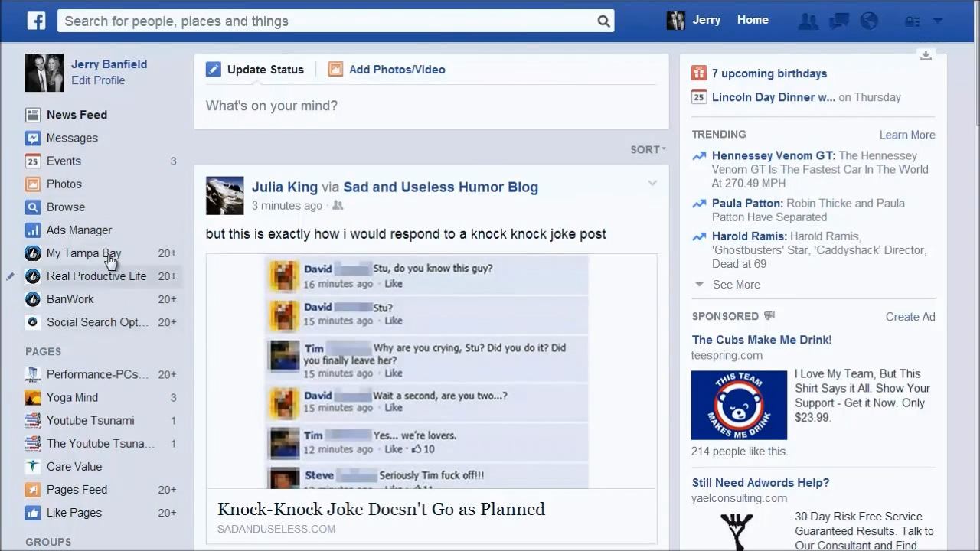Expand See More trending topics
This screenshot has width=980, height=551.
tap(737, 285)
